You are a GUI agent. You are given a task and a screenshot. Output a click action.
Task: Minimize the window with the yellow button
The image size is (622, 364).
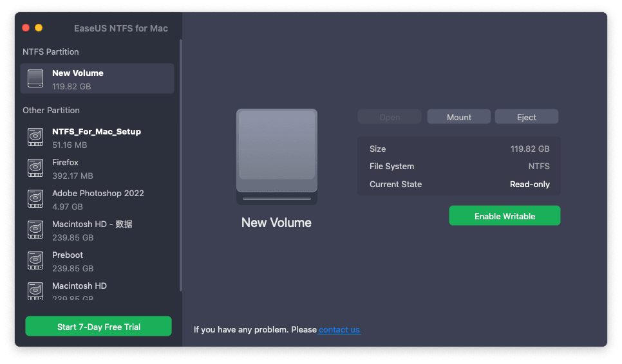coord(39,28)
